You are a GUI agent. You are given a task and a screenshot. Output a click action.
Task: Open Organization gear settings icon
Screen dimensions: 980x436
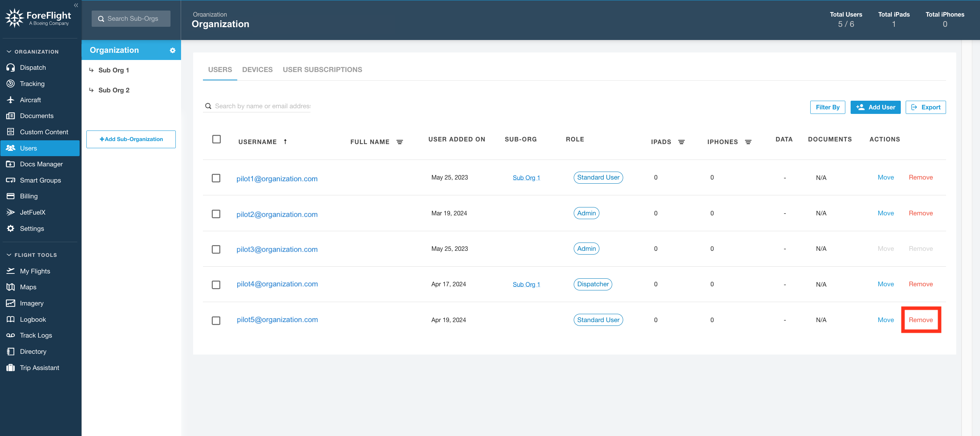(172, 50)
